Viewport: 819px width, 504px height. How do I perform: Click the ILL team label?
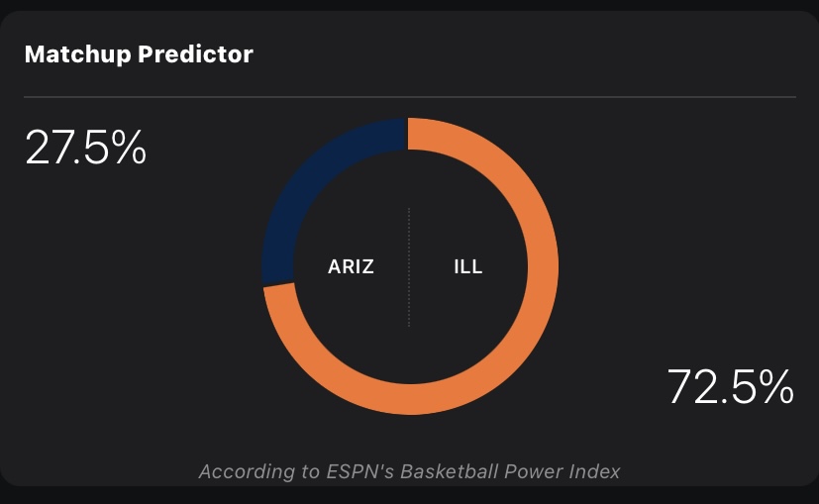(467, 266)
